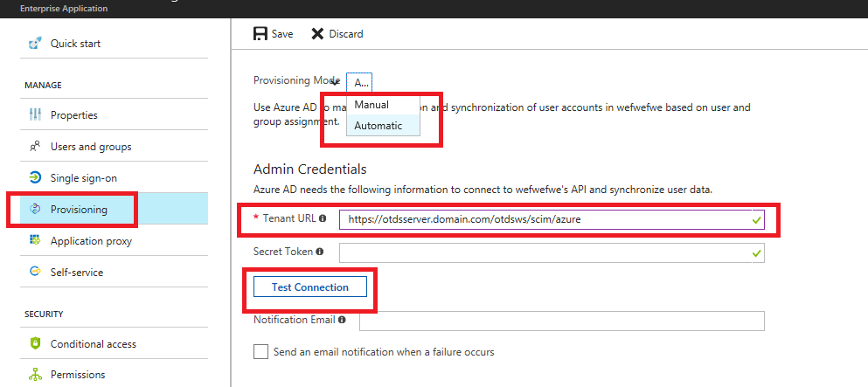The height and width of the screenshot is (387, 868).
Task: Open Conditional access settings
Action: point(114,343)
